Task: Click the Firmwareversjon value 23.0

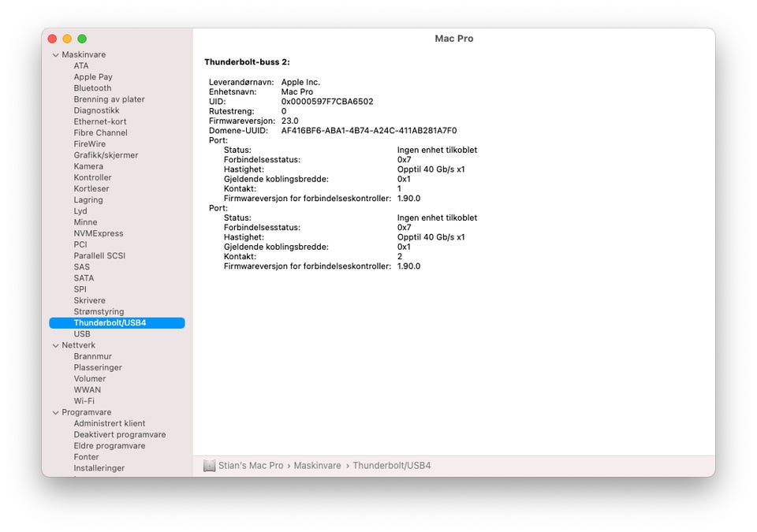Action: coord(289,121)
